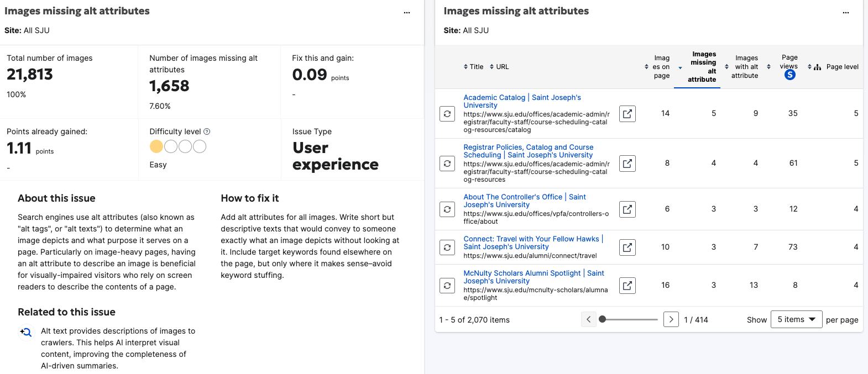Viewport: 868px width, 374px height.
Task: Refresh the Academic Catalog row
Action: point(447,114)
